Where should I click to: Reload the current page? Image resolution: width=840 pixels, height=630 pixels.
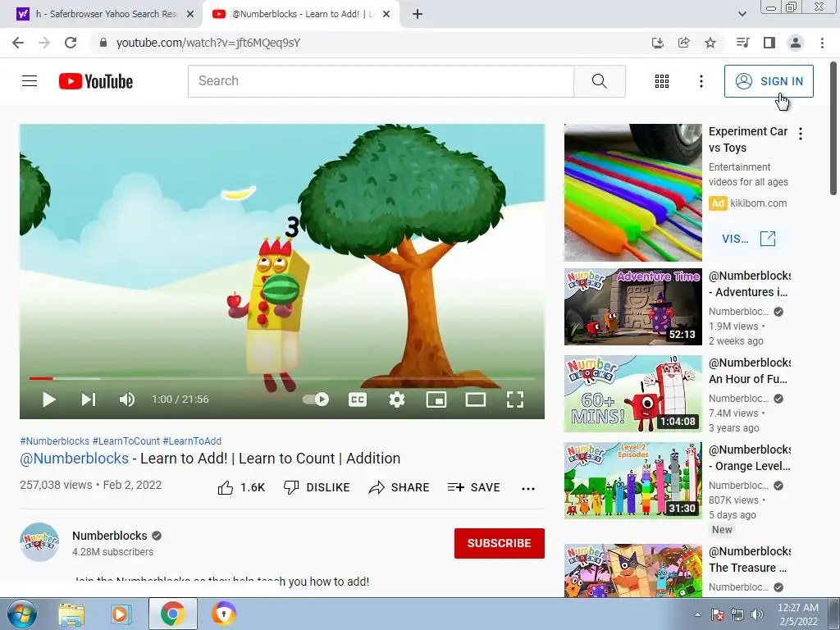pyautogui.click(x=71, y=43)
